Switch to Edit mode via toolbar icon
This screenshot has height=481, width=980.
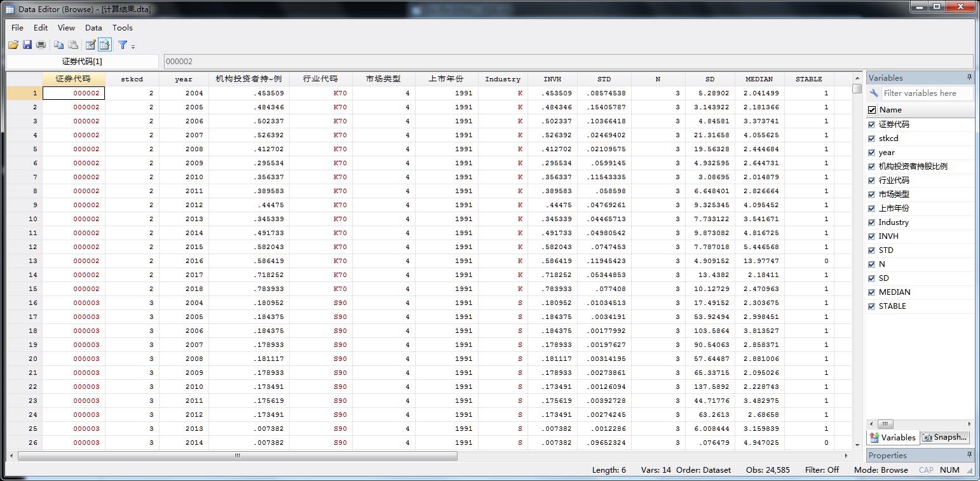click(x=90, y=44)
